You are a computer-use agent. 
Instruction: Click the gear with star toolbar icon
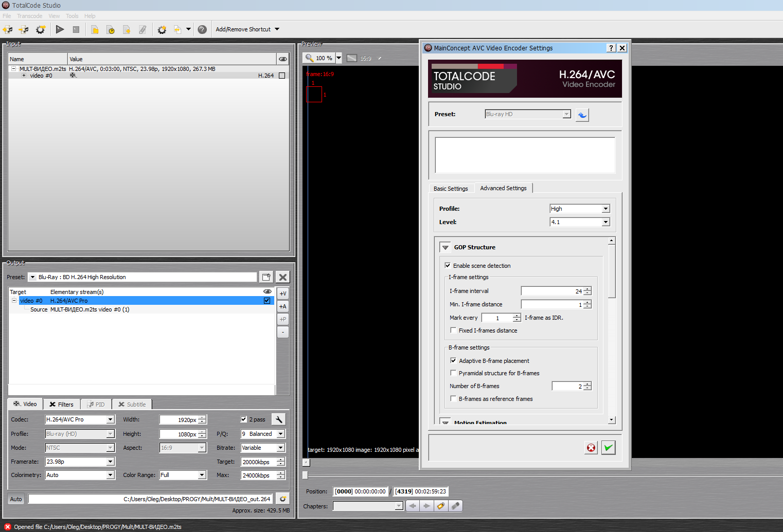[x=162, y=29]
